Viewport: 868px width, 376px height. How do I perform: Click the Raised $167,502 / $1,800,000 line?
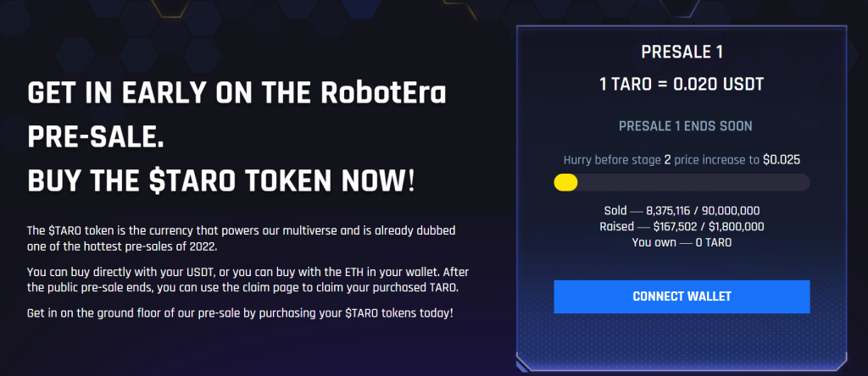pos(682,226)
